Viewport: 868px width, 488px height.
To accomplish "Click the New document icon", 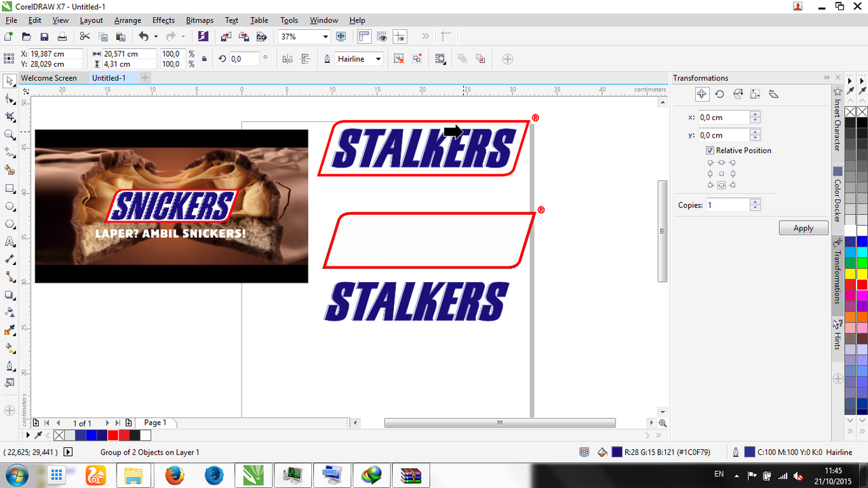I will [9, 37].
